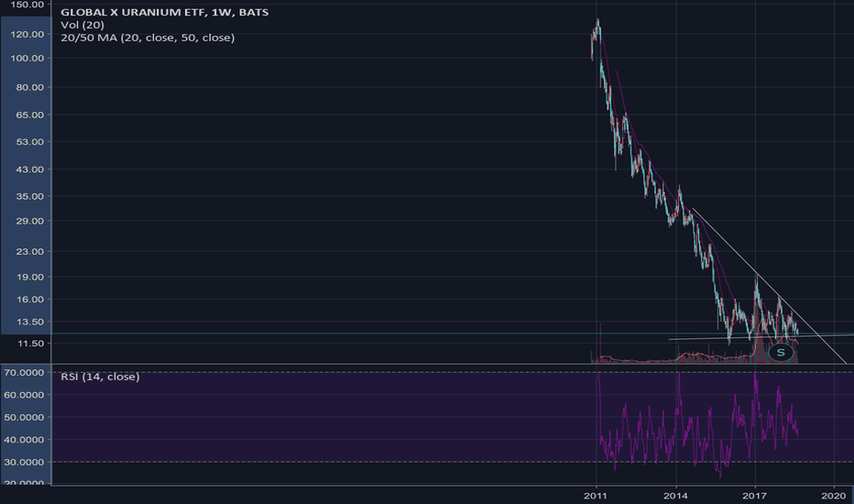Click the 50.0000 RSI axis label

point(24,417)
